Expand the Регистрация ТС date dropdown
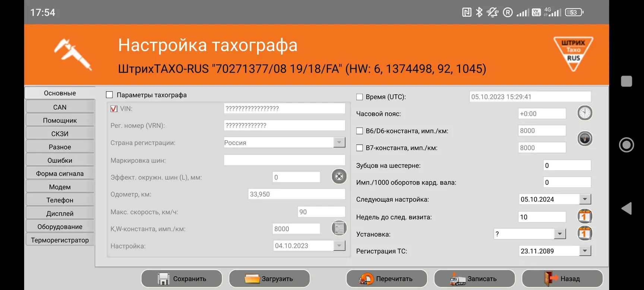This screenshot has width=644, height=290. click(585, 251)
